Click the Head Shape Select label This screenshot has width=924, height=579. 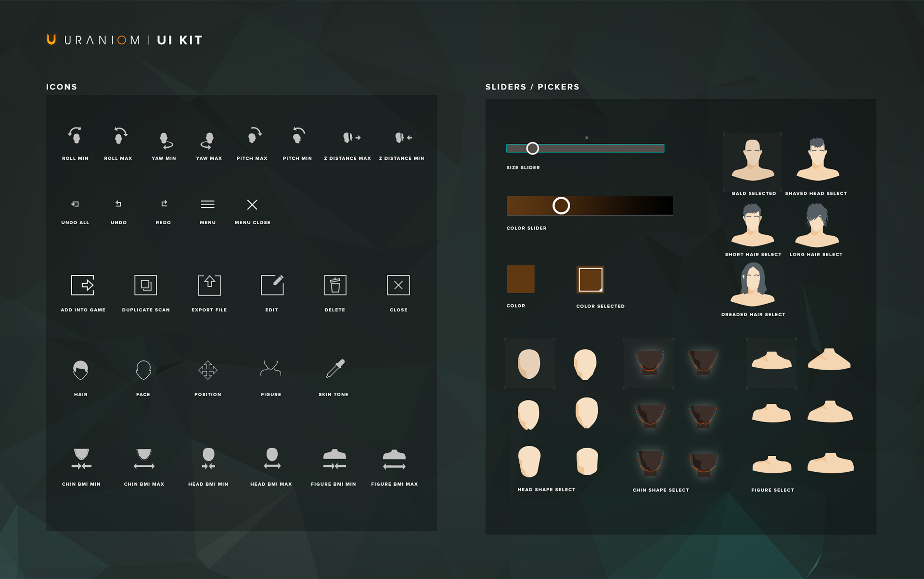point(546,489)
